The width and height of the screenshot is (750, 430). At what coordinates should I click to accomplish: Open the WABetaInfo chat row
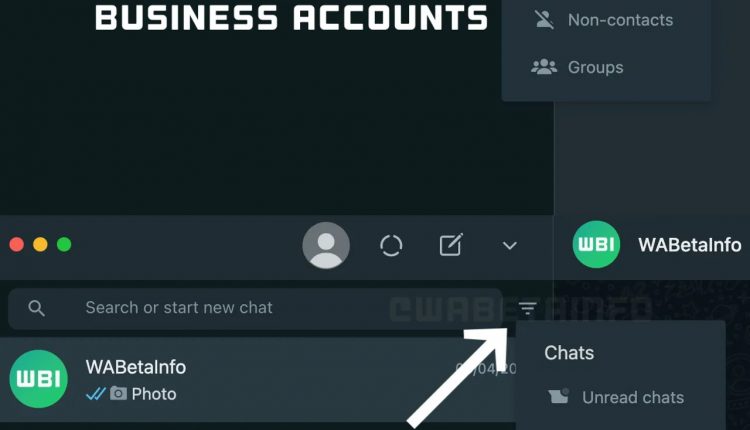point(258,379)
